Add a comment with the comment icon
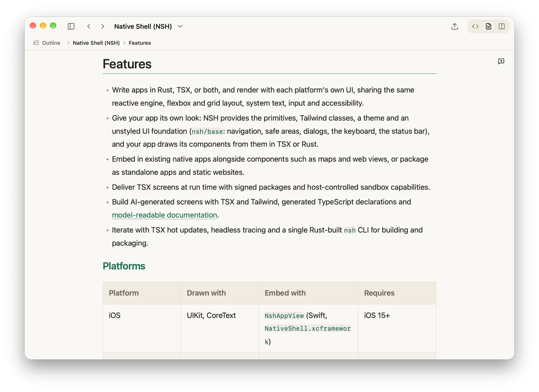Screen dimensions: 539x392 (x=501, y=61)
